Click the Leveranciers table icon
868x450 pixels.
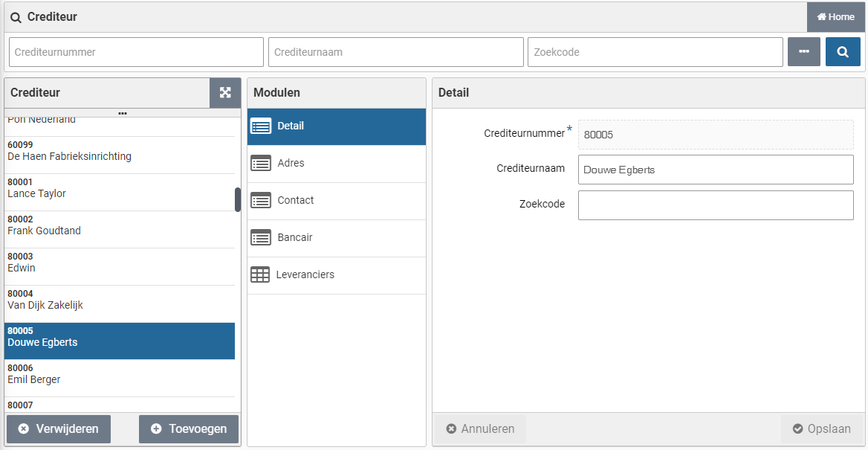[x=260, y=274]
